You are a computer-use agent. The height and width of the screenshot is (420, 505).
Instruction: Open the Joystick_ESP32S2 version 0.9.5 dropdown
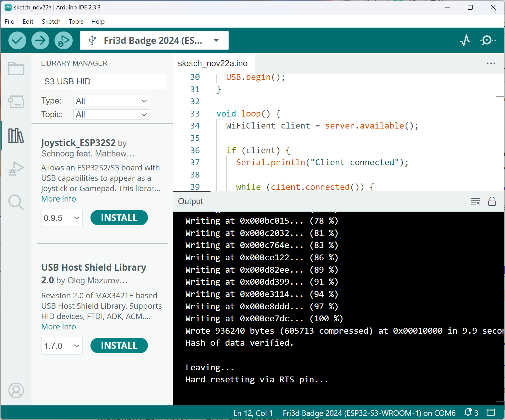coord(62,218)
